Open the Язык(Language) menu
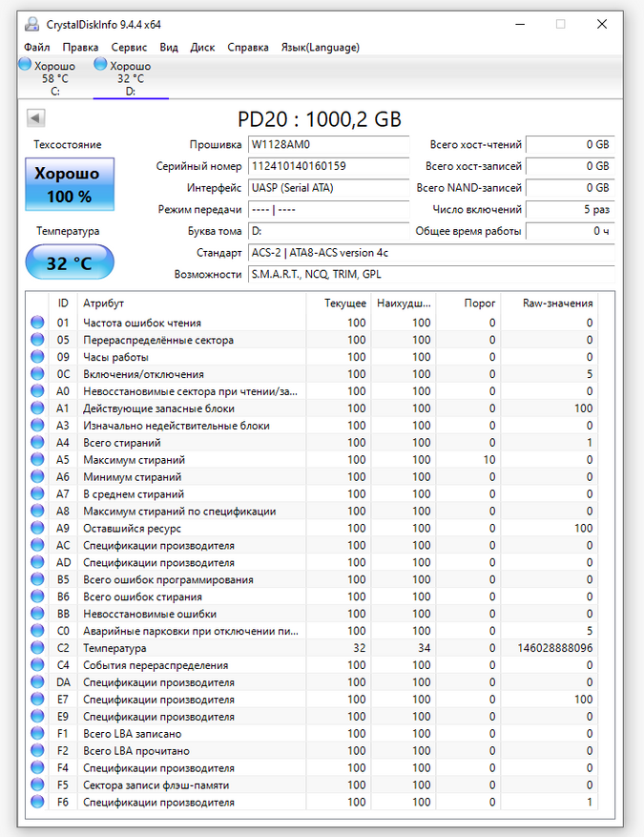This screenshot has width=644, height=837. tap(321, 47)
